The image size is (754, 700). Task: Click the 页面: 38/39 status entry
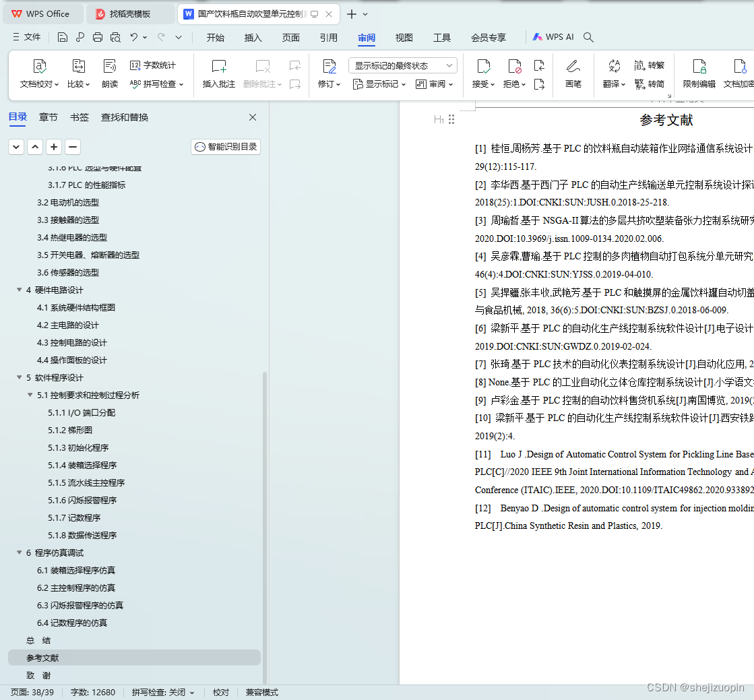click(x=32, y=693)
